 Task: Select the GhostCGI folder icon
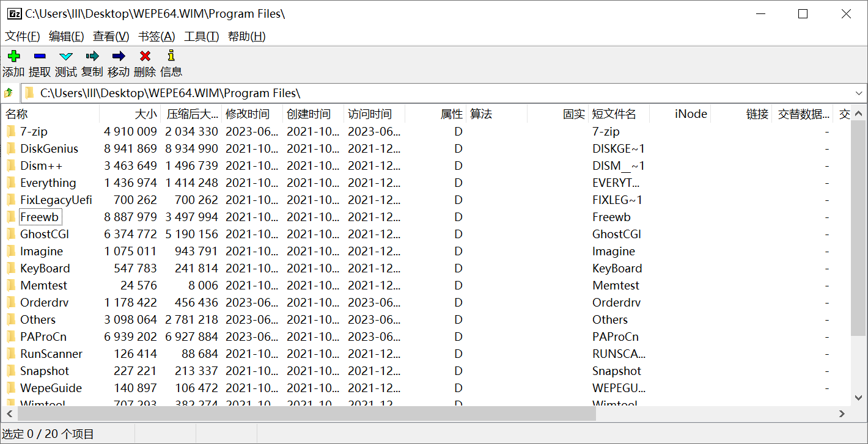(x=12, y=234)
